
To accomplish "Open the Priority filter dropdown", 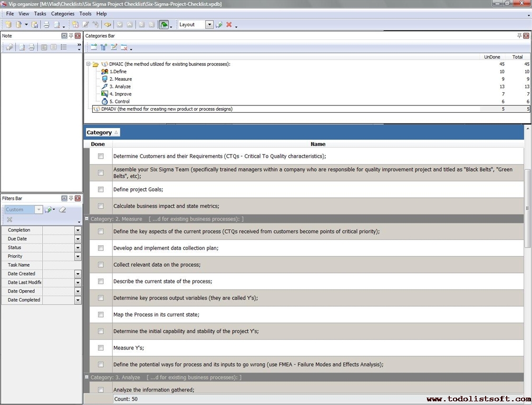I will 78,256.
